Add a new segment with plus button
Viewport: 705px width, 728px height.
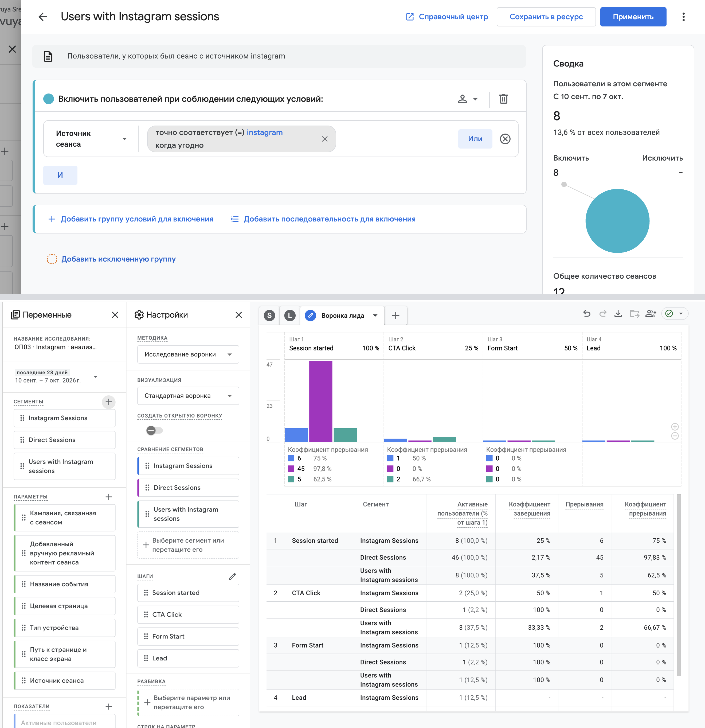click(x=108, y=402)
